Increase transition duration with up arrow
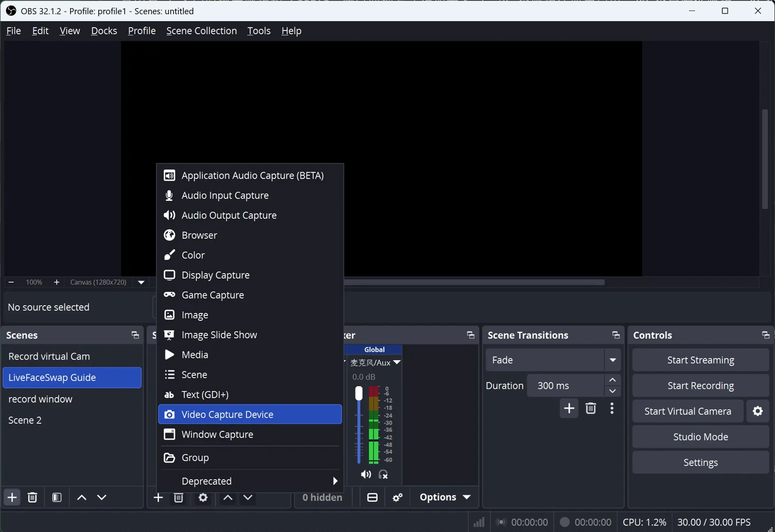Viewport: 775px width, 532px height. click(612, 380)
